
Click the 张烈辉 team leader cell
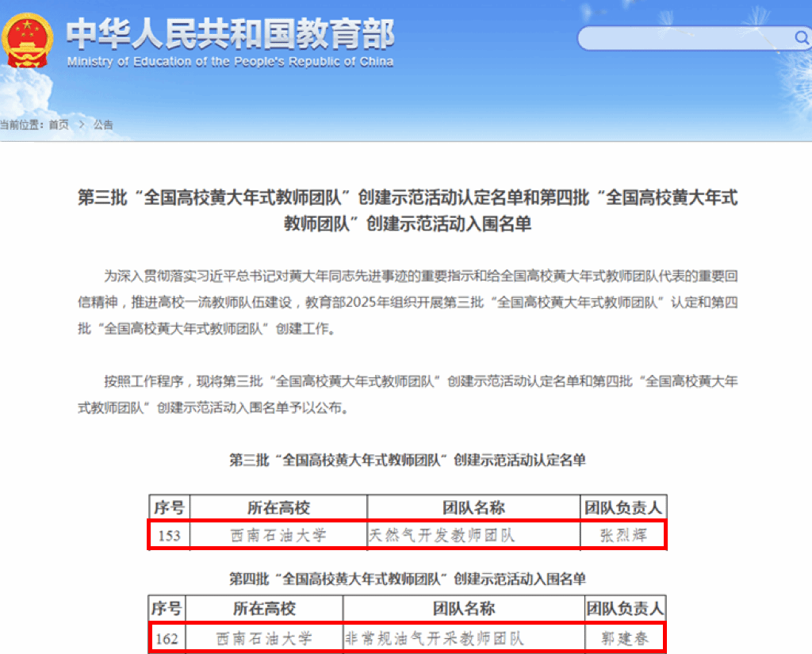pyautogui.click(x=623, y=535)
